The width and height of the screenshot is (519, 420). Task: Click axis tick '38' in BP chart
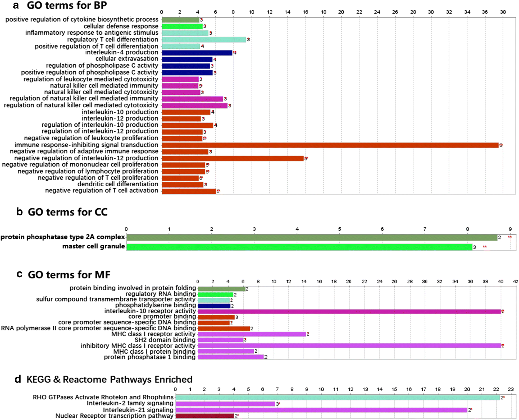coord(503,12)
